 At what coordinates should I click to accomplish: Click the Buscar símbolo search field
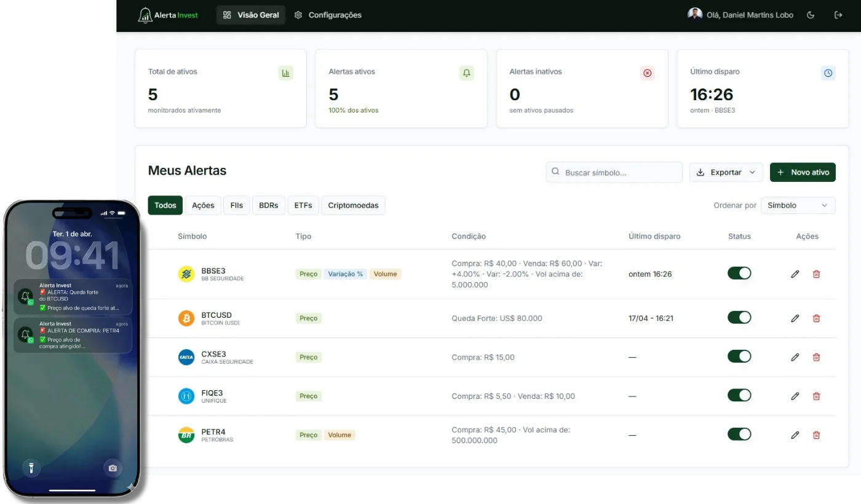[615, 173]
